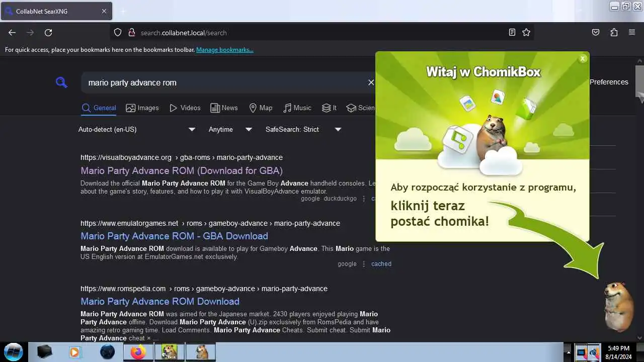Open Mario Party Advance ROM Download result
This screenshot has height=362, width=644.
(x=160, y=301)
